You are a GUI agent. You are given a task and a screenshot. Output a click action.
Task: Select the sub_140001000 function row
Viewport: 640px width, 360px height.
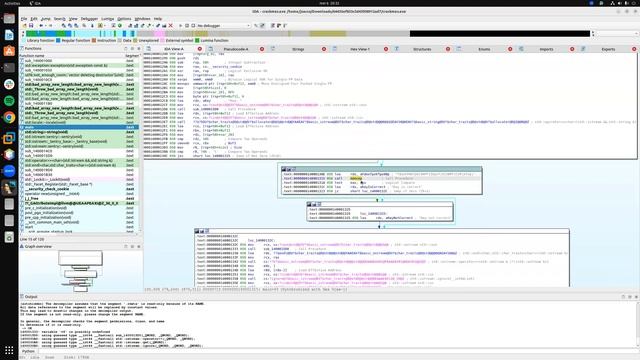[x=79, y=60]
